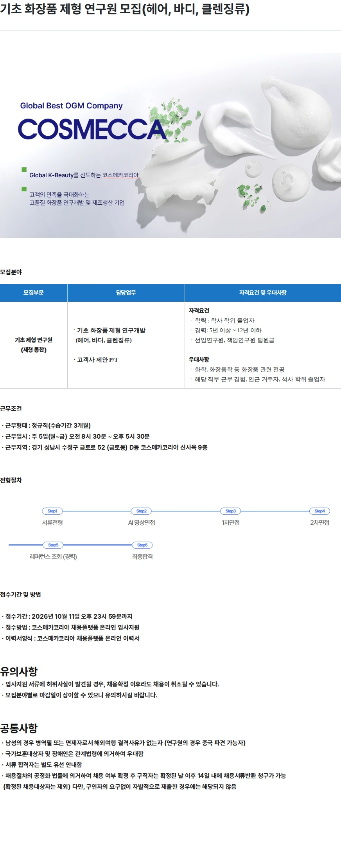Click the Step6 badge

(x=142, y=545)
